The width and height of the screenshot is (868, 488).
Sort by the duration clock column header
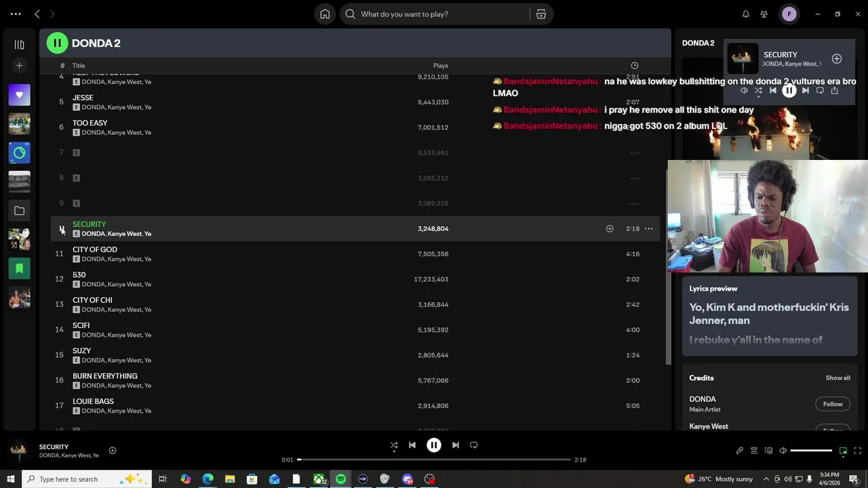(x=635, y=66)
